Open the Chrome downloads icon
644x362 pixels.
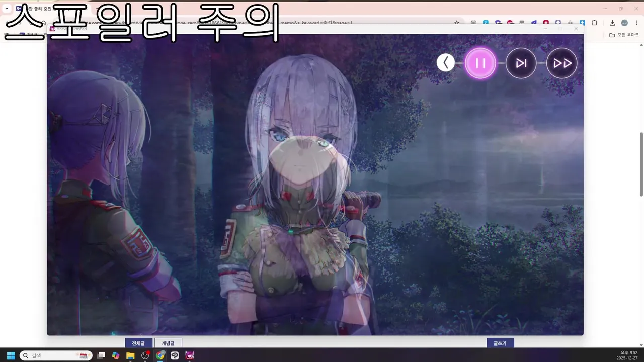pos(612,23)
